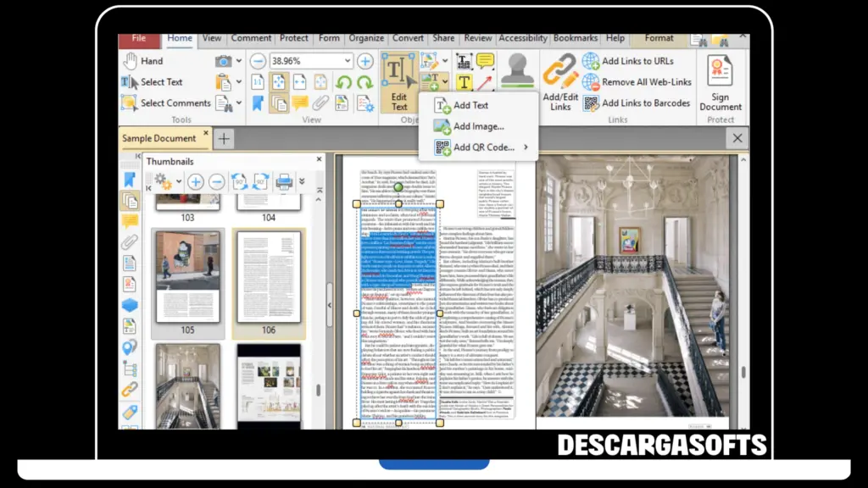
Task: Click the paperclip Attachments icon in left sidebar
Action: pos(129,241)
